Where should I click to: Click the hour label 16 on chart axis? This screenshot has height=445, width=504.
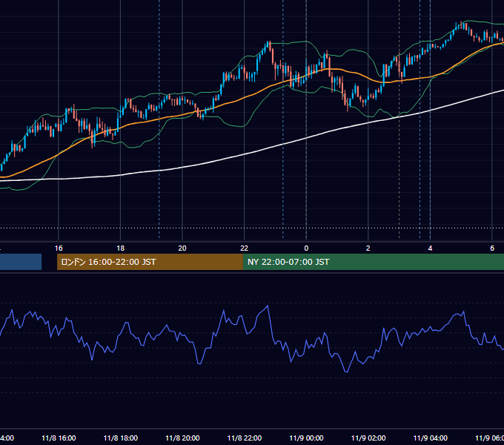pos(59,248)
